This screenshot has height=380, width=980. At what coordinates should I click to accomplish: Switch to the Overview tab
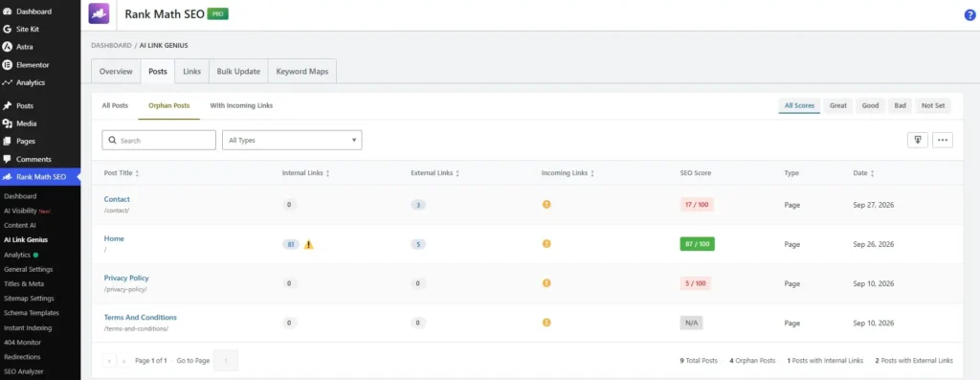(x=116, y=71)
